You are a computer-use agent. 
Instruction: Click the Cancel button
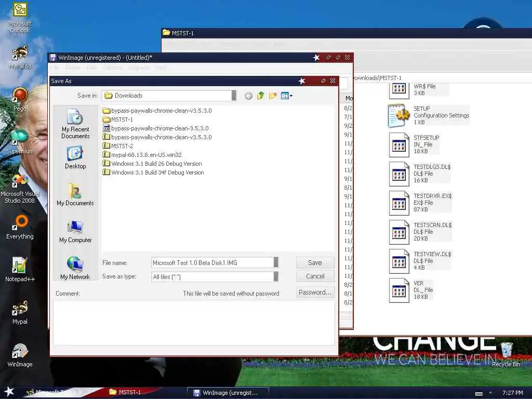(315, 276)
